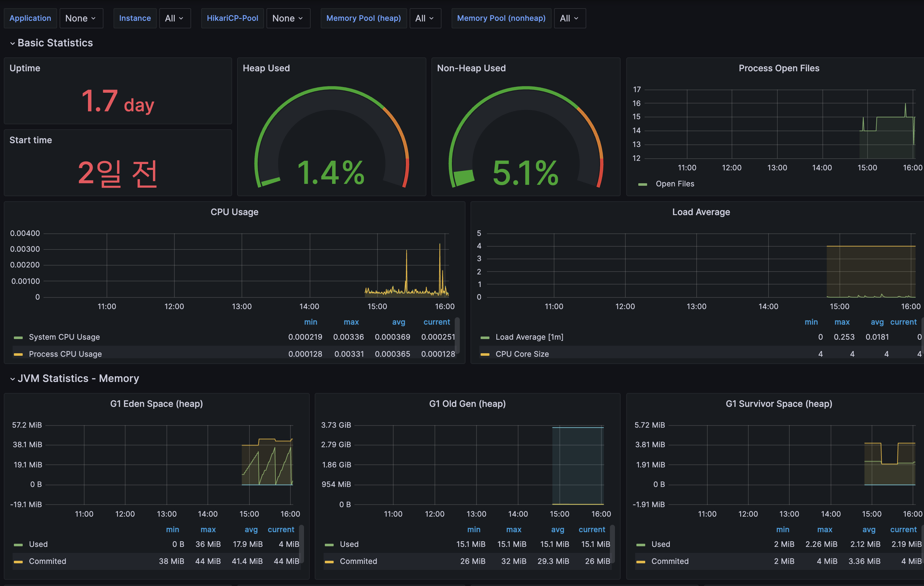Open Memory Pool (heap) All dropdown
The image size is (924, 586).
425,18
